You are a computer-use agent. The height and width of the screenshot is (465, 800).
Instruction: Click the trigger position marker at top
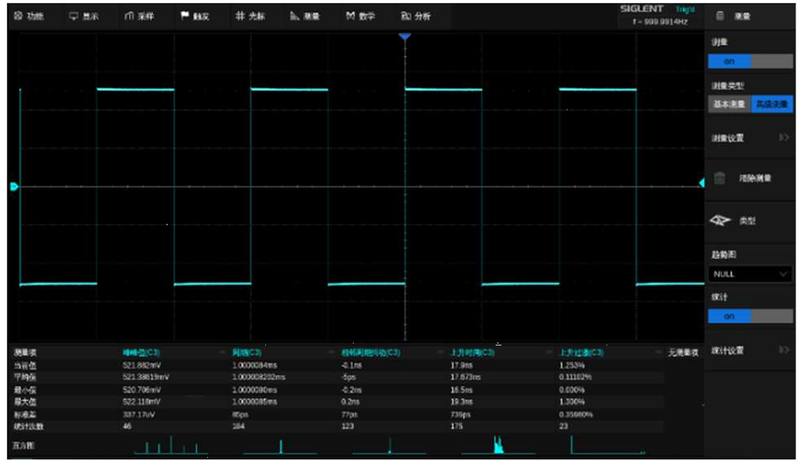point(405,36)
